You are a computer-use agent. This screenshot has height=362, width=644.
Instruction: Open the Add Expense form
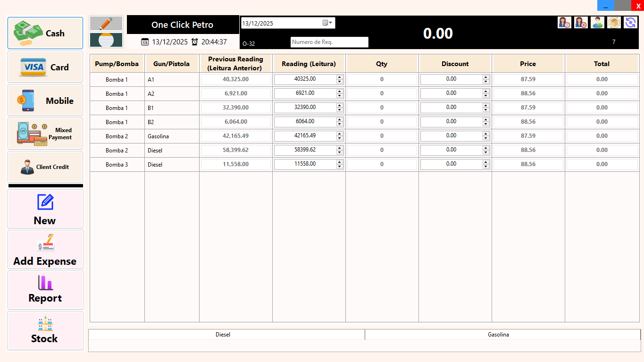pyautogui.click(x=45, y=250)
